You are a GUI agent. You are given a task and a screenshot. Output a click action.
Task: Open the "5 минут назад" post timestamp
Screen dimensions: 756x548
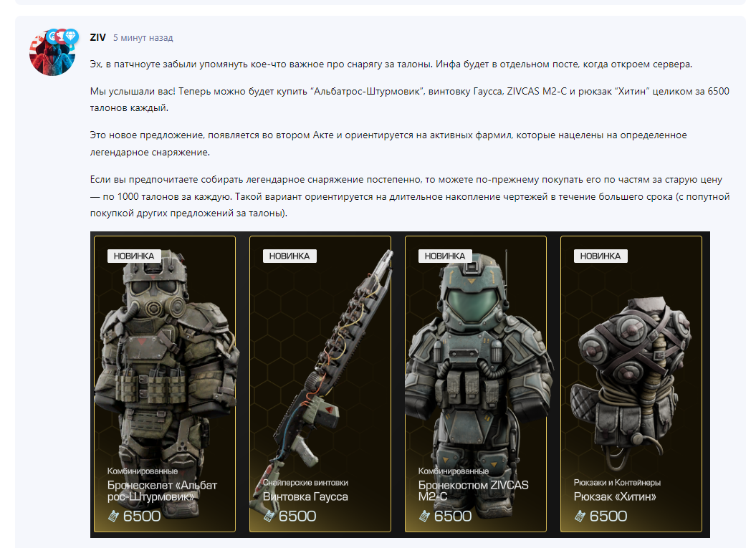[x=143, y=37]
